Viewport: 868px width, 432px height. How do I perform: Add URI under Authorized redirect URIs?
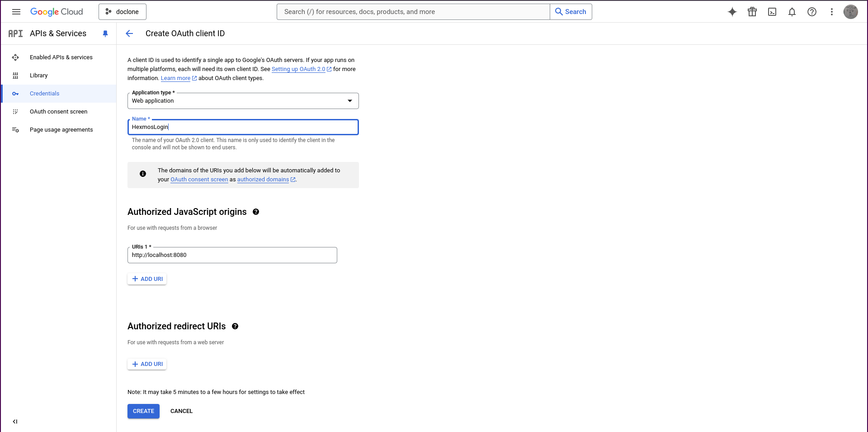click(147, 364)
